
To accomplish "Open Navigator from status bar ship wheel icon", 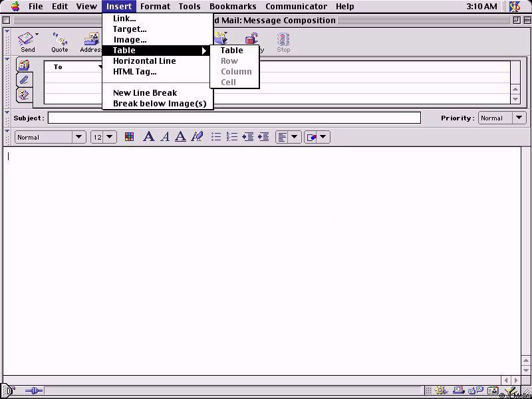I will click(x=441, y=391).
